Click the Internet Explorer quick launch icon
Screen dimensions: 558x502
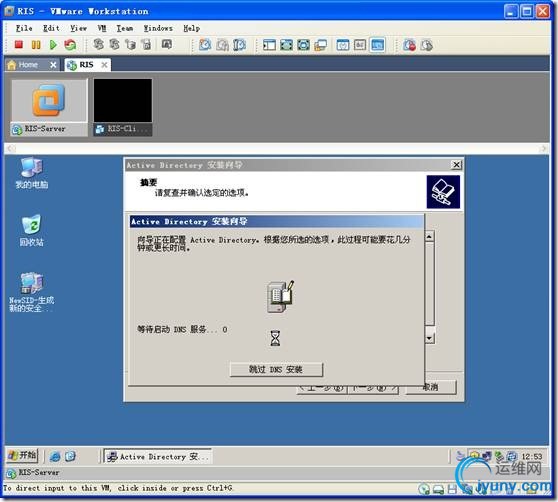[55, 456]
